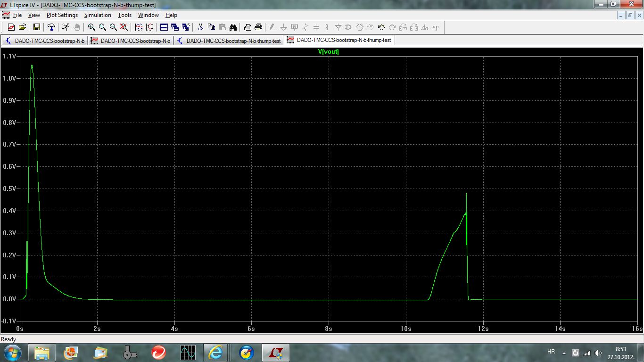Click the 1.1V vertical axis label
Screen dimensions: 644x362
9,56
